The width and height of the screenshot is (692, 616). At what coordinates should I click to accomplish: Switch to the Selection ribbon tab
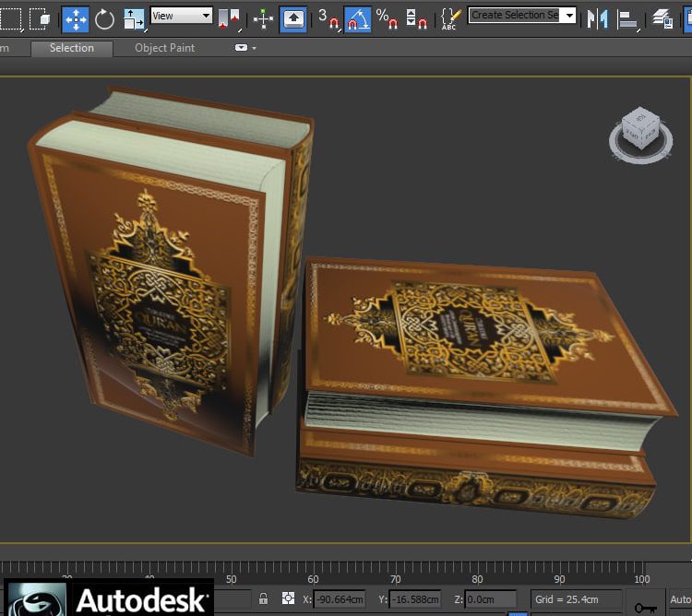pos(71,48)
